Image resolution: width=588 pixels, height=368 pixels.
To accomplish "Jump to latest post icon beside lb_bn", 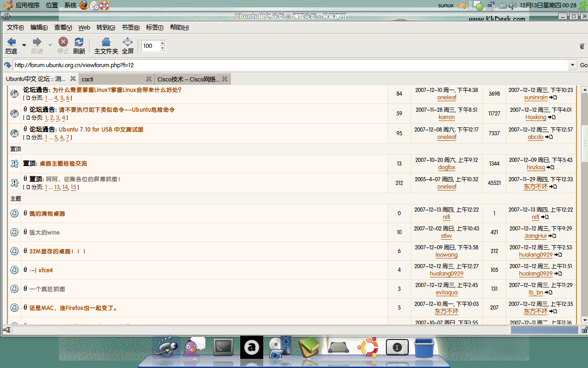I will (x=548, y=293).
